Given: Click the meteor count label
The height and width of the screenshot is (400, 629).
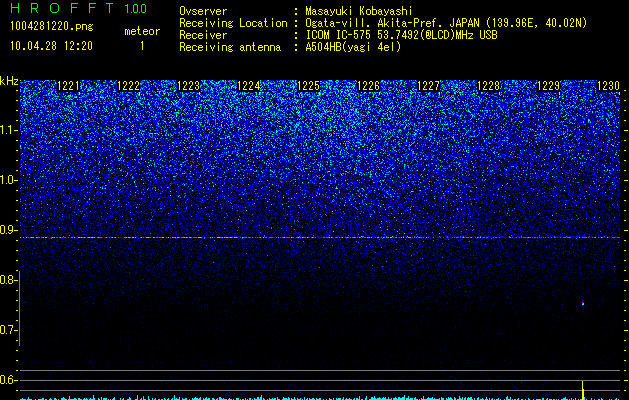Looking at the screenshot, I should tap(142, 31).
